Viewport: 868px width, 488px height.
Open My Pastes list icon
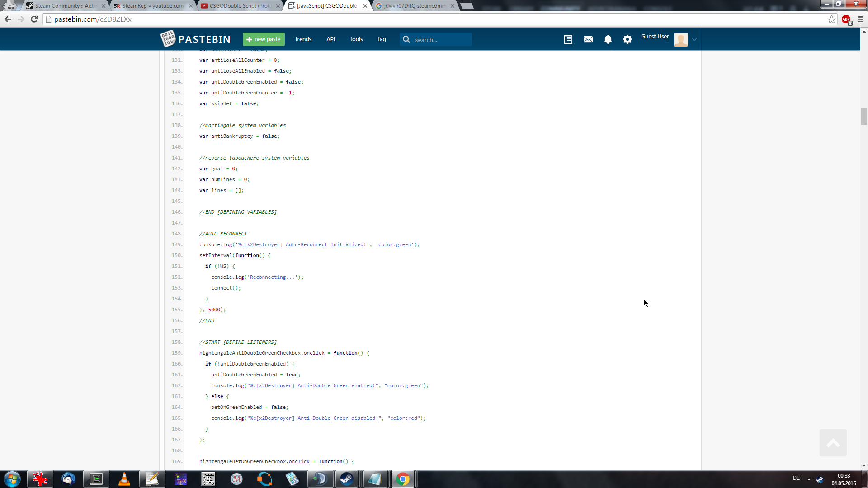point(568,40)
